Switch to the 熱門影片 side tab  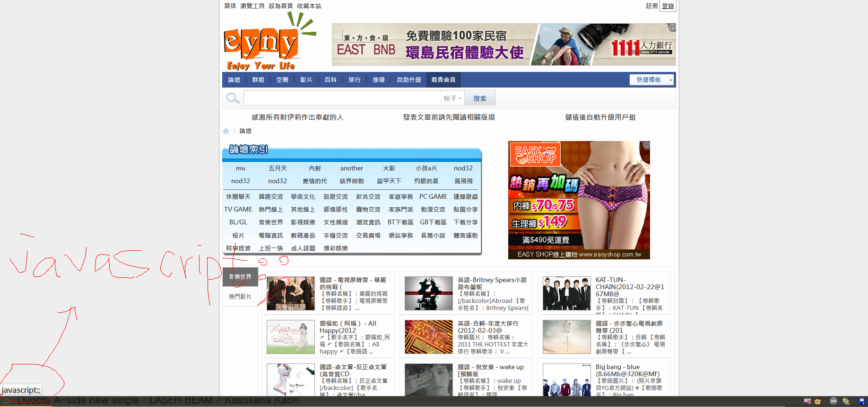[x=240, y=297]
